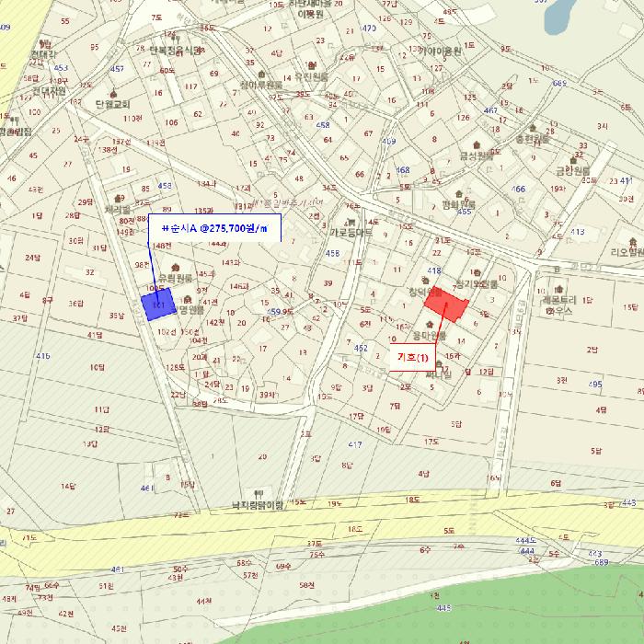Viewport: 644px width, 644px height.
Task: Click the 단복정육식당 restaurant icon
Action: pyautogui.click(x=176, y=40)
